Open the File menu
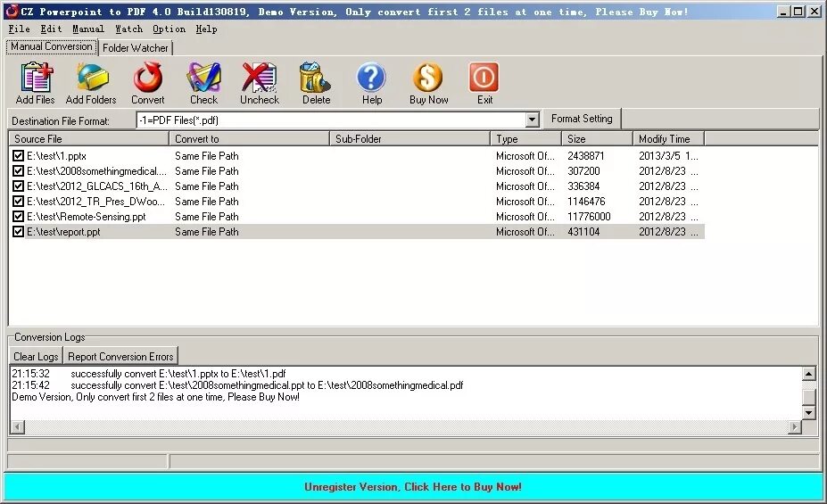 click(19, 29)
